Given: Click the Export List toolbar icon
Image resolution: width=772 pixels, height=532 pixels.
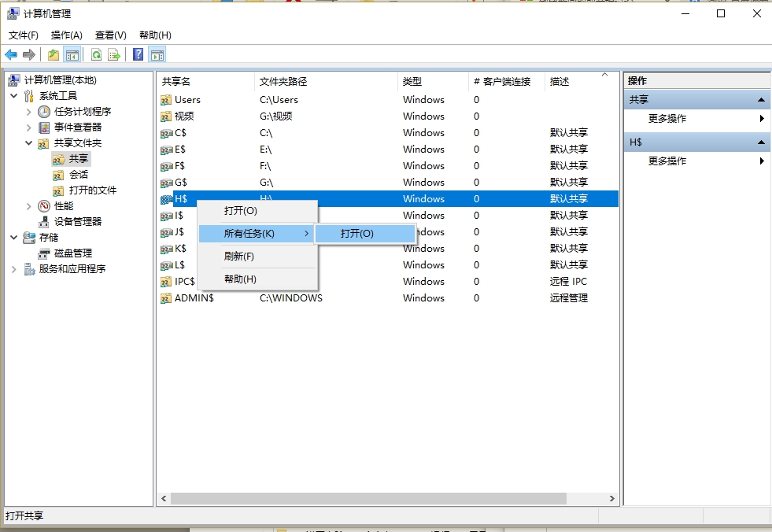Looking at the screenshot, I should pyautogui.click(x=114, y=54).
